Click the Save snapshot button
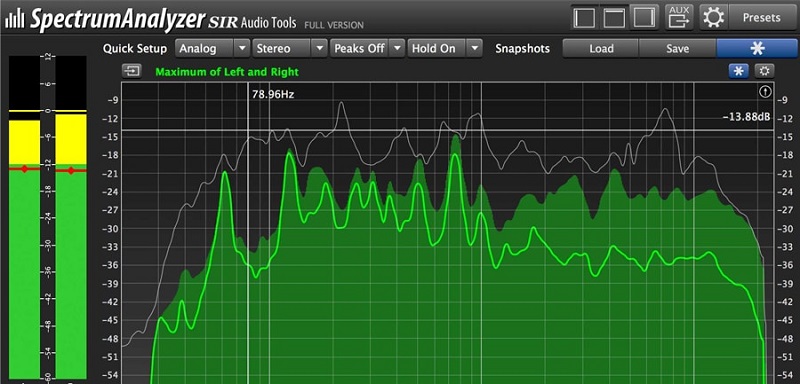The width and height of the screenshot is (800, 384). [678, 48]
